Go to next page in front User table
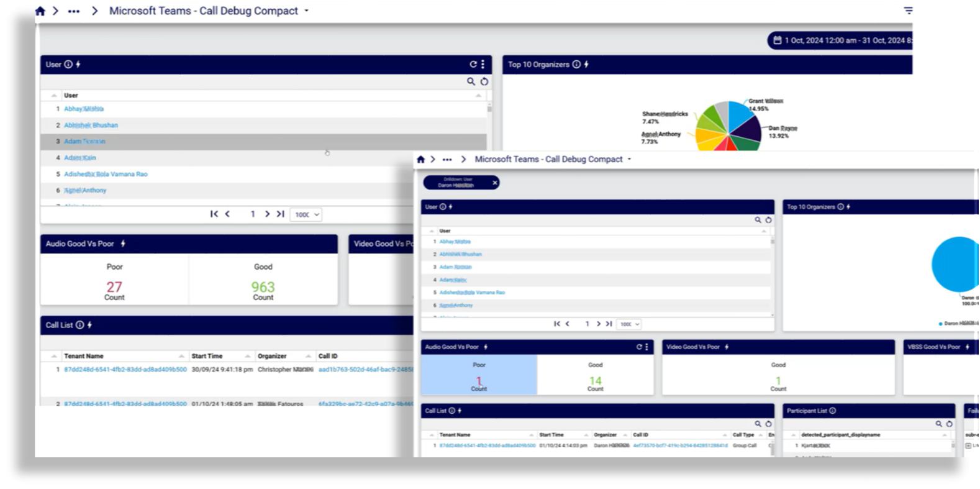Image resolution: width=980 pixels, height=489 pixels. point(599,324)
